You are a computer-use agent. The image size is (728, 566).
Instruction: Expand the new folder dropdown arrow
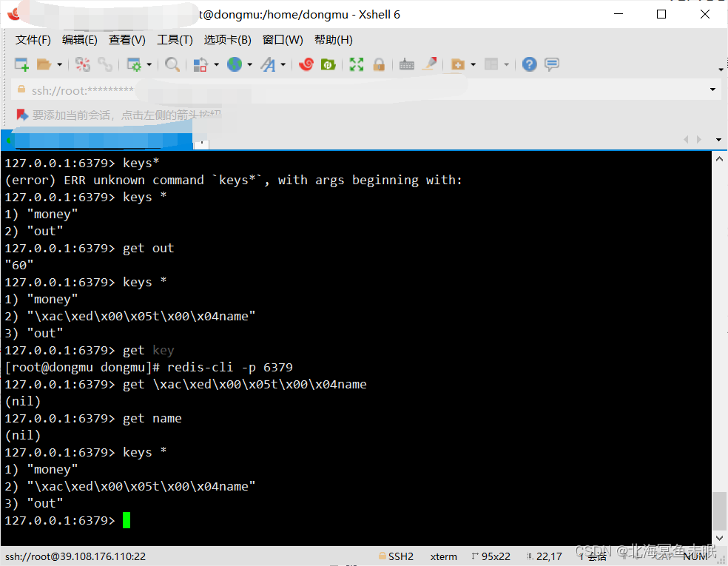click(473, 64)
